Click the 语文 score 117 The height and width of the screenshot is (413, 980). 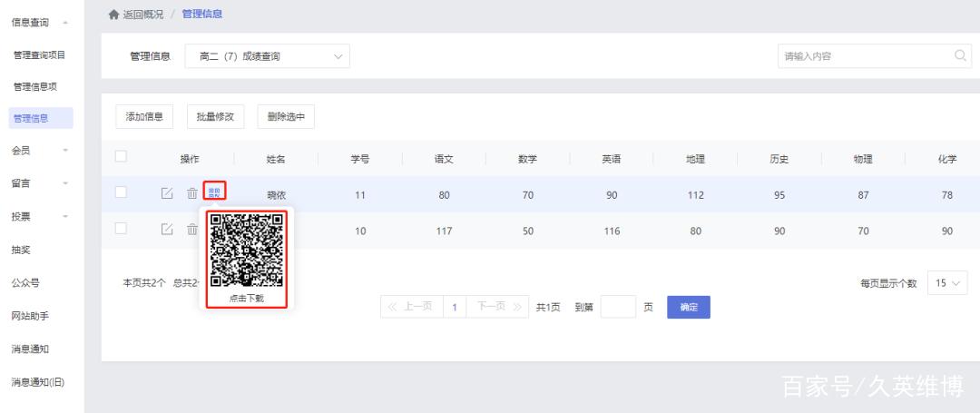click(x=444, y=231)
